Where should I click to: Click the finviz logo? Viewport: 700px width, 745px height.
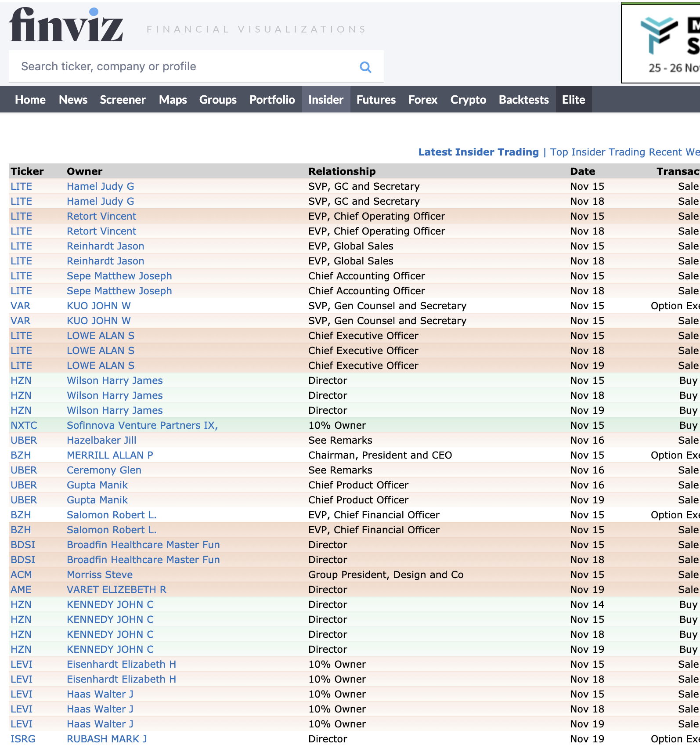(x=66, y=25)
